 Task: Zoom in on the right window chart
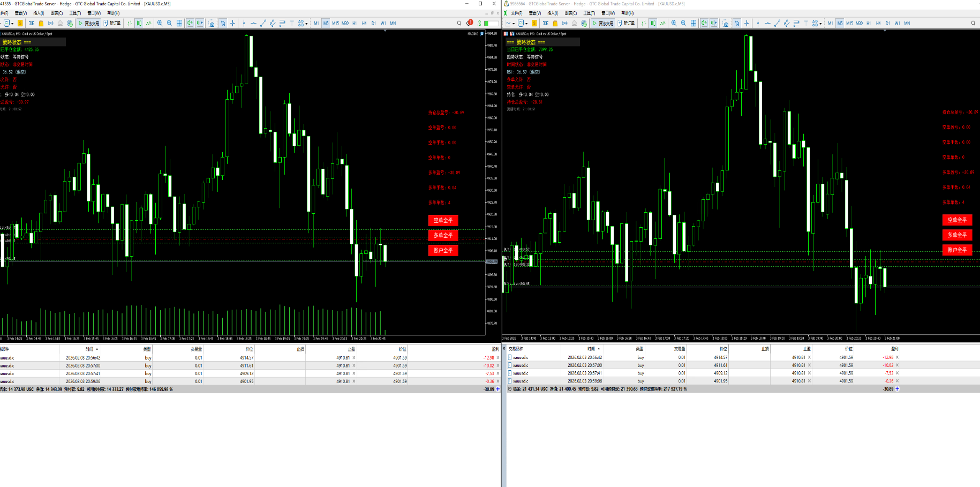tap(674, 23)
